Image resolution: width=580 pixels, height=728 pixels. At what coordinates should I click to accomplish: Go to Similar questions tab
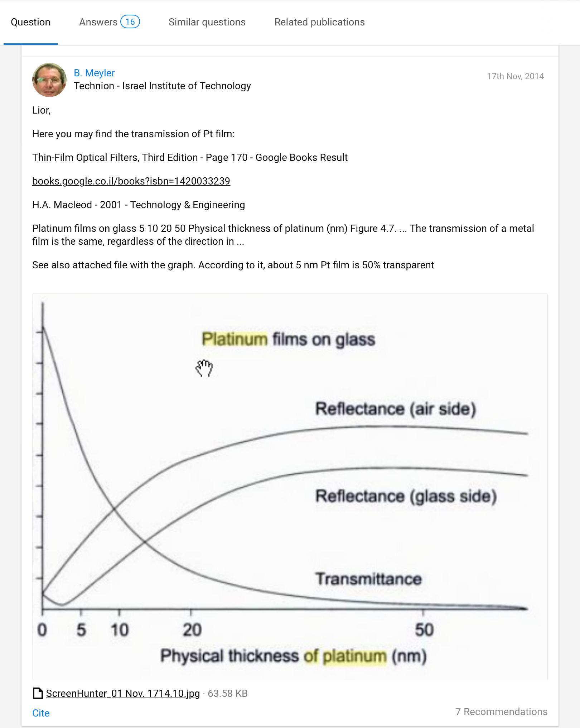pos(207,22)
